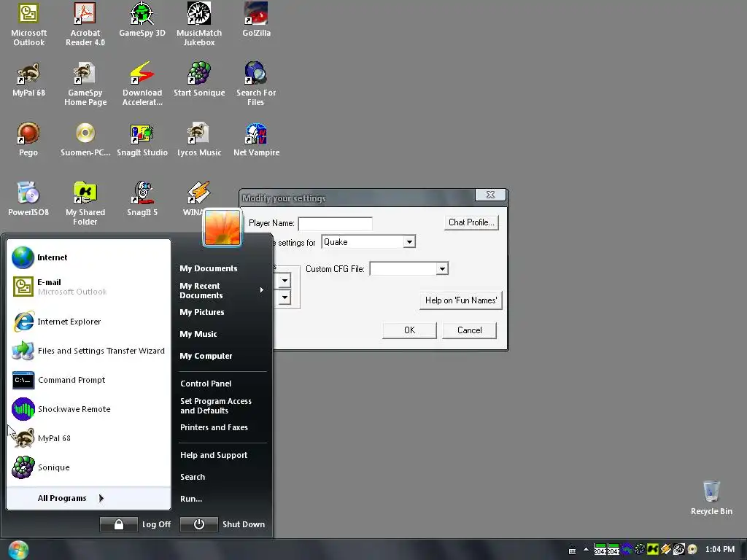Open the Recycle Bin
This screenshot has width=747, height=560.
[x=711, y=498]
